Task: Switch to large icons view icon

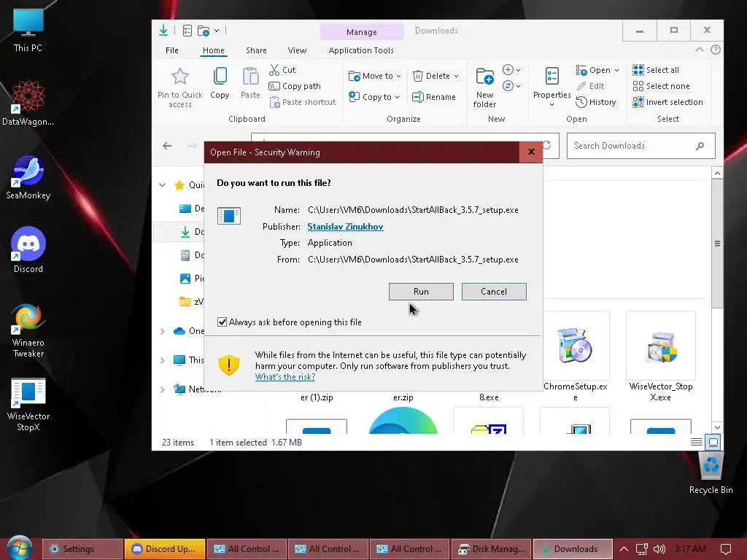Action: click(713, 443)
